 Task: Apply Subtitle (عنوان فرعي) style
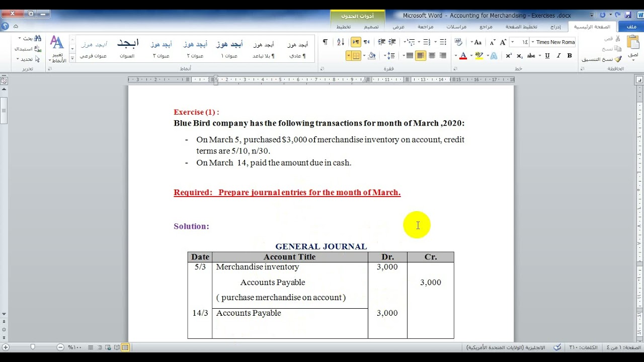[94, 49]
